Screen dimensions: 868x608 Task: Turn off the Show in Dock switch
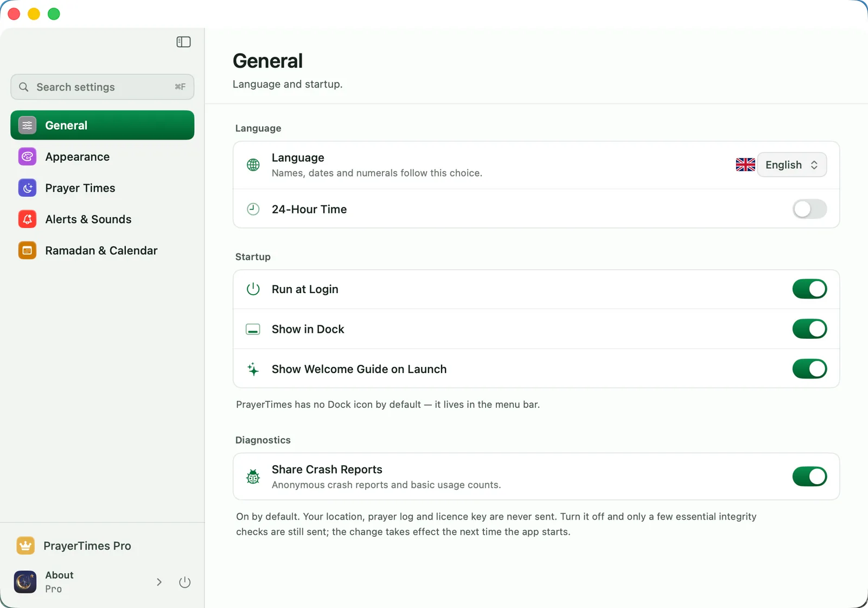tap(809, 329)
